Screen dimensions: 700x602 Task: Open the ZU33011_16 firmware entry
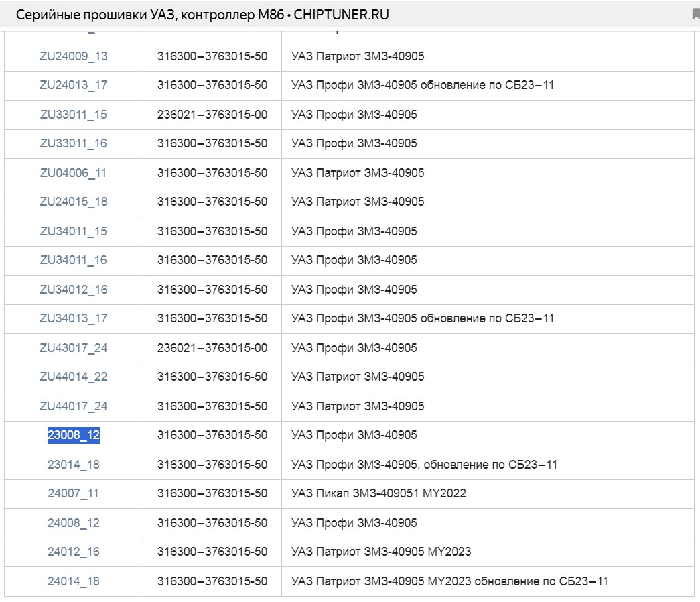tap(73, 143)
